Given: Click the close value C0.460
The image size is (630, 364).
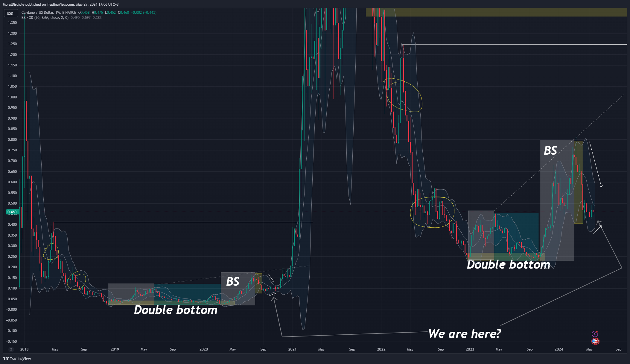Looking at the screenshot, I should tap(123, 13).
